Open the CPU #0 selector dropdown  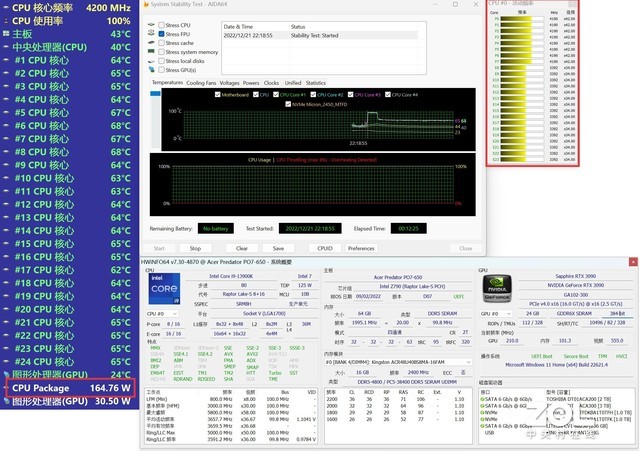point(162,313)
